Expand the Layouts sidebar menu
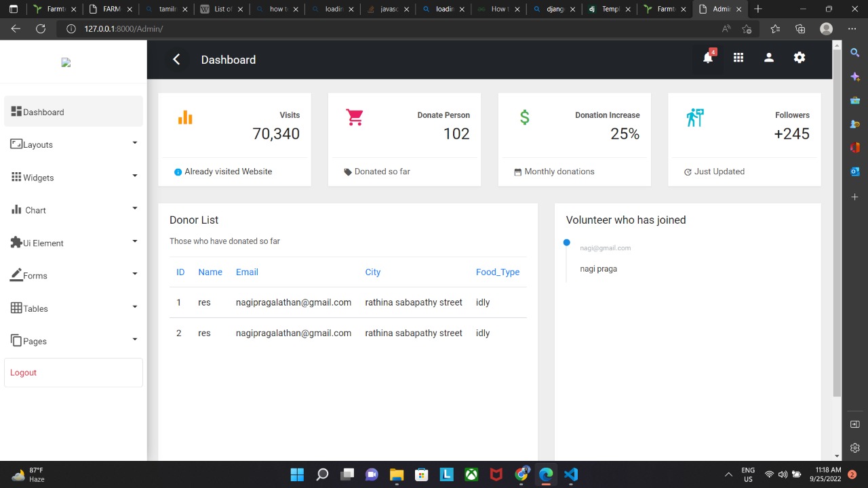This screenshot has height=488, width=868. tap(73, 144)
